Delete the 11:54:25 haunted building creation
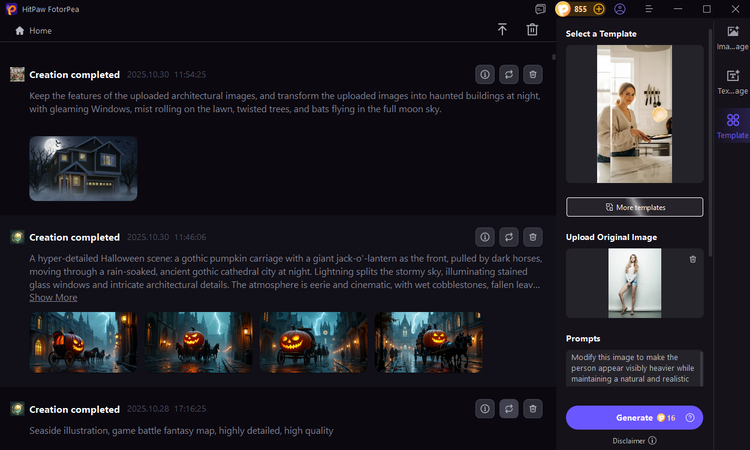 coord(533,75)
